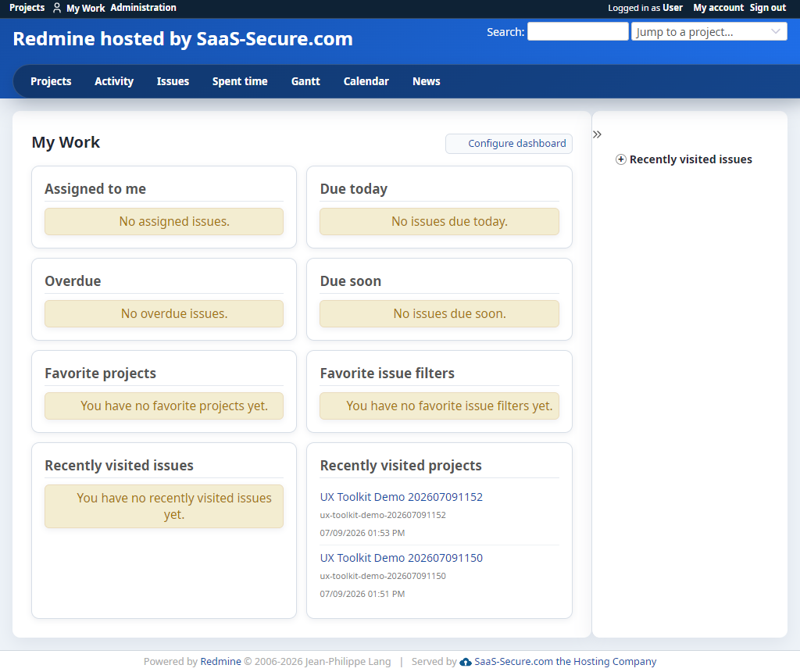Click Sign out
Image resolution: width=800 pixels, height=672 pixels.
pos(767,8)
